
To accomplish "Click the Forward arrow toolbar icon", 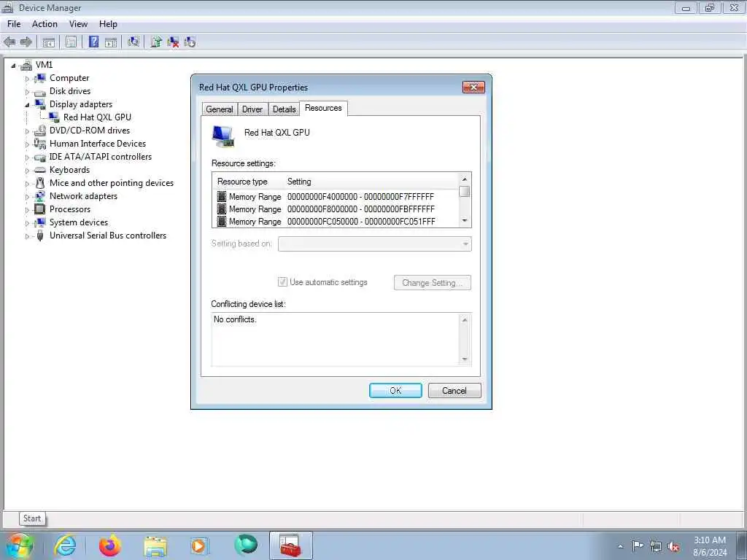I will [26, 42].
